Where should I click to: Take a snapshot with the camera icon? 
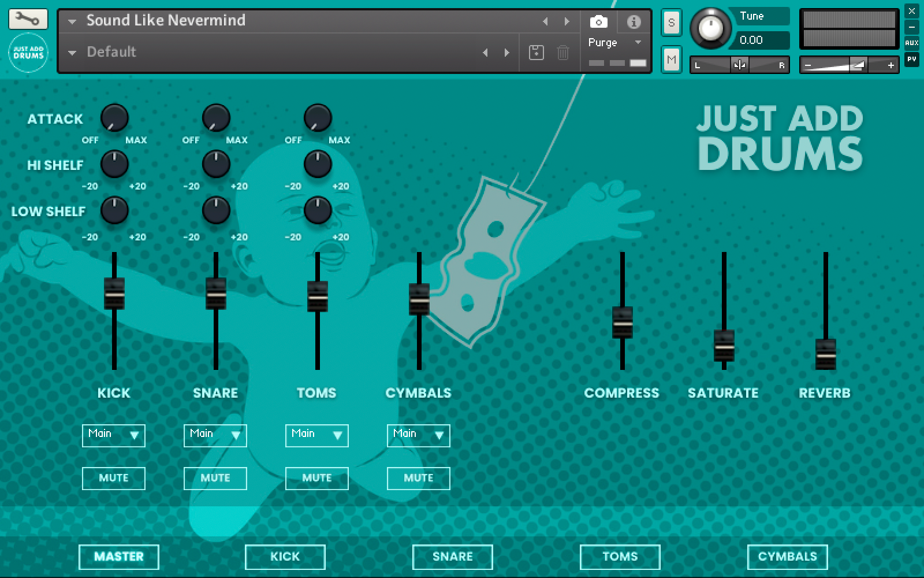598,22
